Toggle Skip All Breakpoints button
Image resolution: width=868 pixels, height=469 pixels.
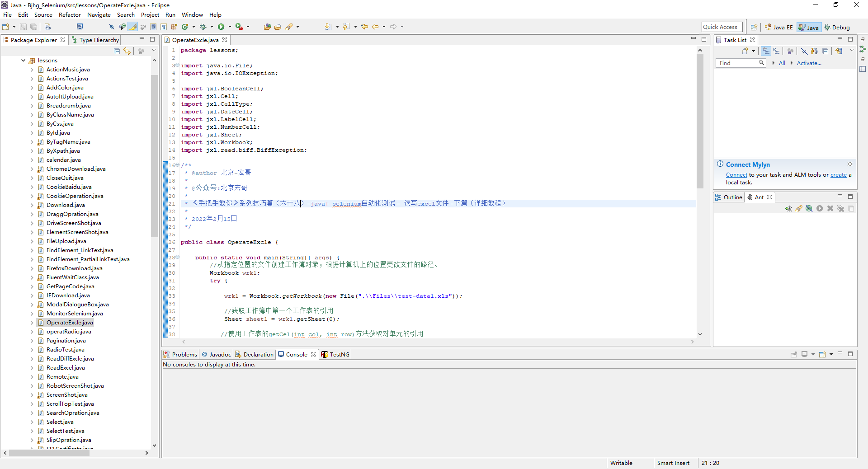(111, 27)
